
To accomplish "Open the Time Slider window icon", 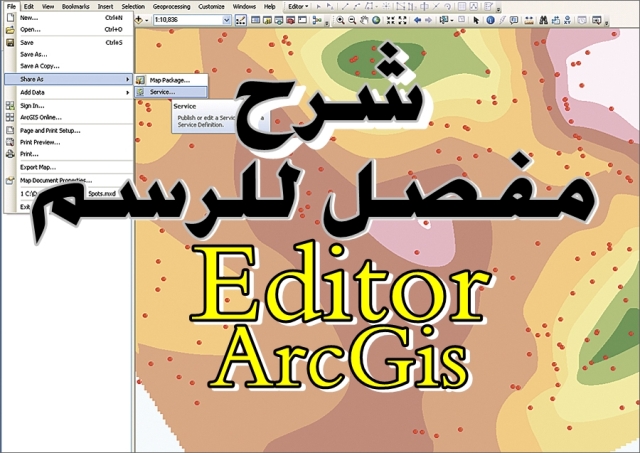I will [x=582, y=20].
